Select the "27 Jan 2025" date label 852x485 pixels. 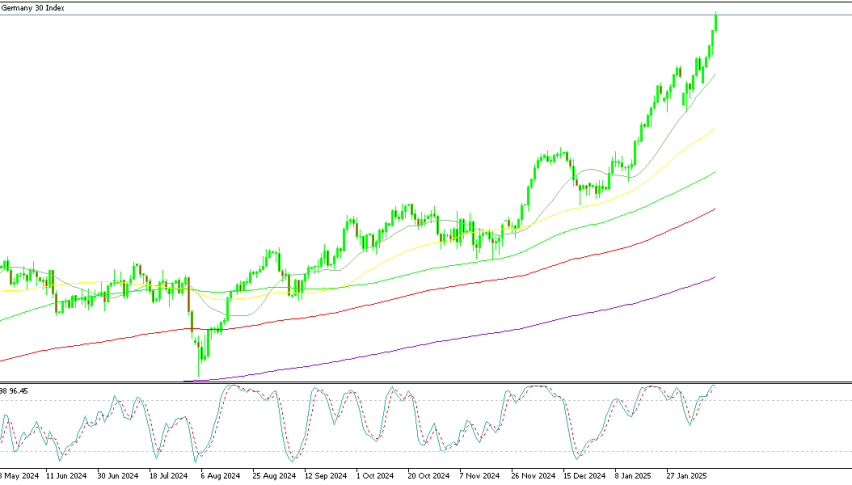pyautogui.click(x=687, y=476)
